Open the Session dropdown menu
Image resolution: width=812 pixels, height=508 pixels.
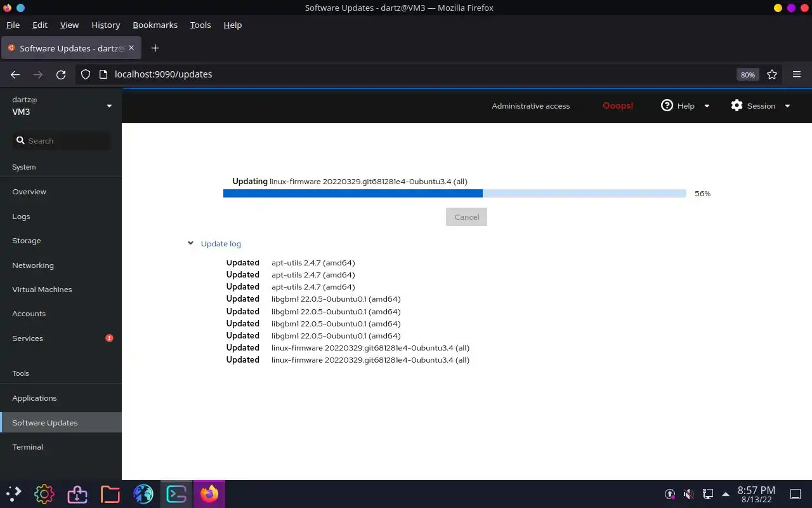761,105
